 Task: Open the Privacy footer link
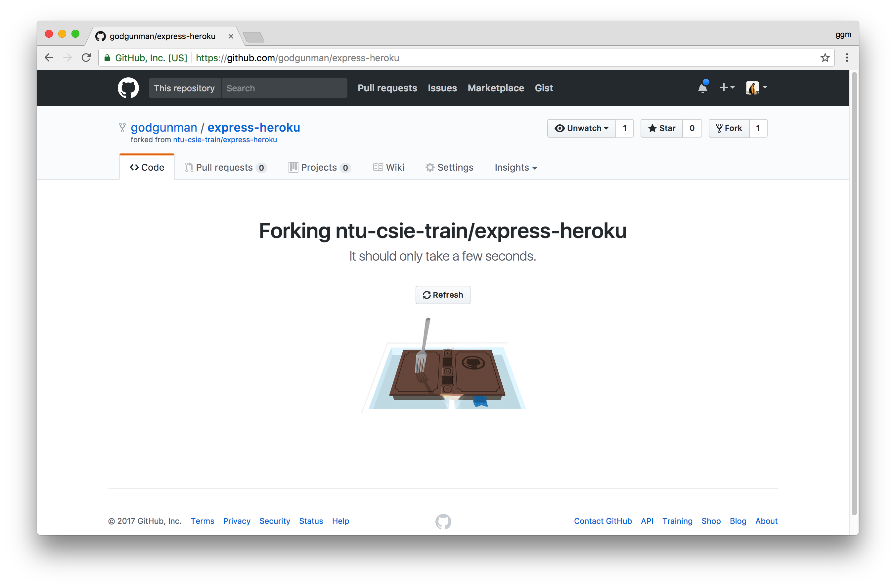tap(237, 521)
